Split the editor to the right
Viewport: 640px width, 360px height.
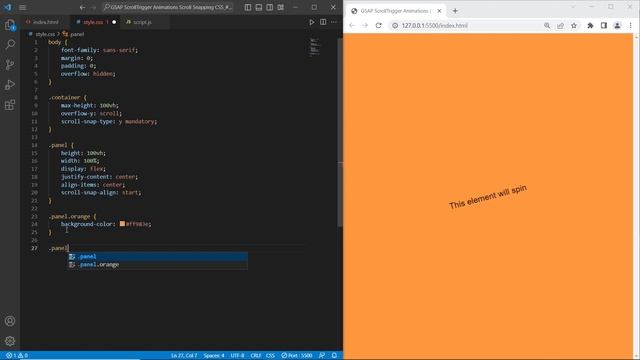(x=323, y=22)
